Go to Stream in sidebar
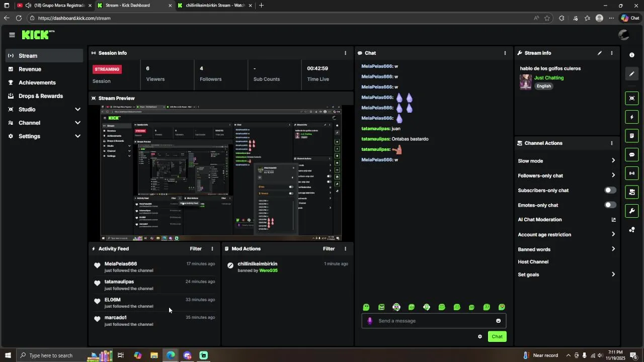 tap(44, 56)
